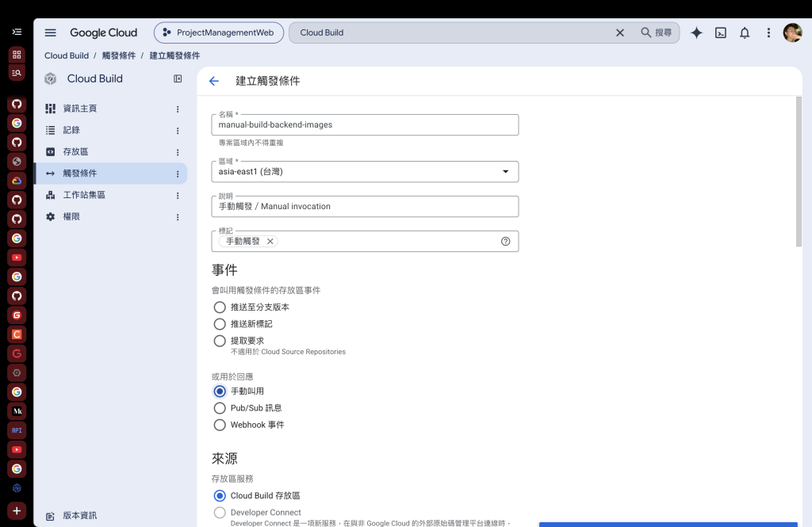Clear the search box with the X icon

[620, 32]
